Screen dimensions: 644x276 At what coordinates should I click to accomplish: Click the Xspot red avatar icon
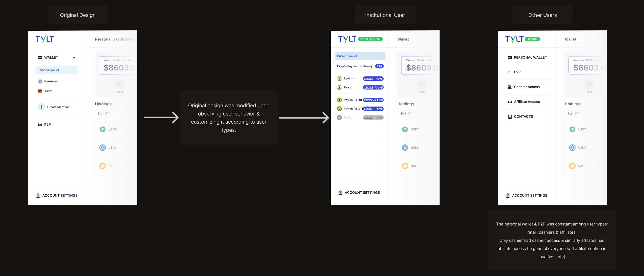40,91
